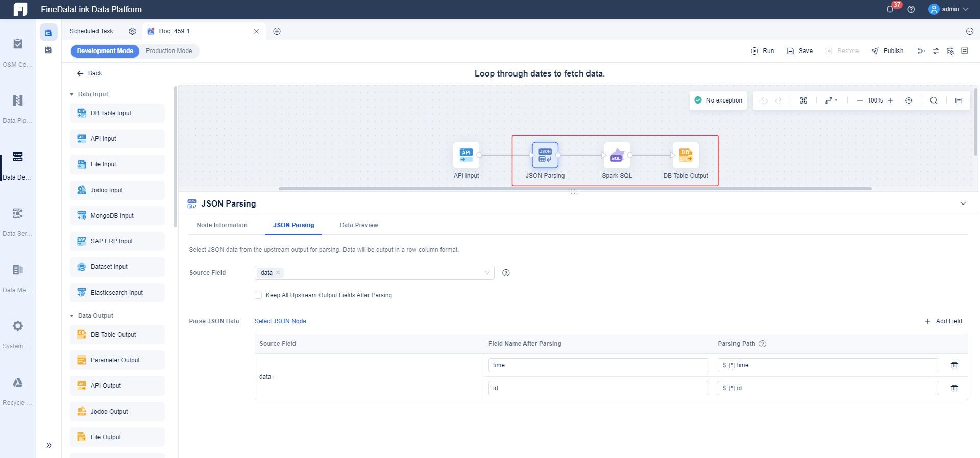Fit canvas to screen icon
The image size is (980, 458).
coord(803,100)
